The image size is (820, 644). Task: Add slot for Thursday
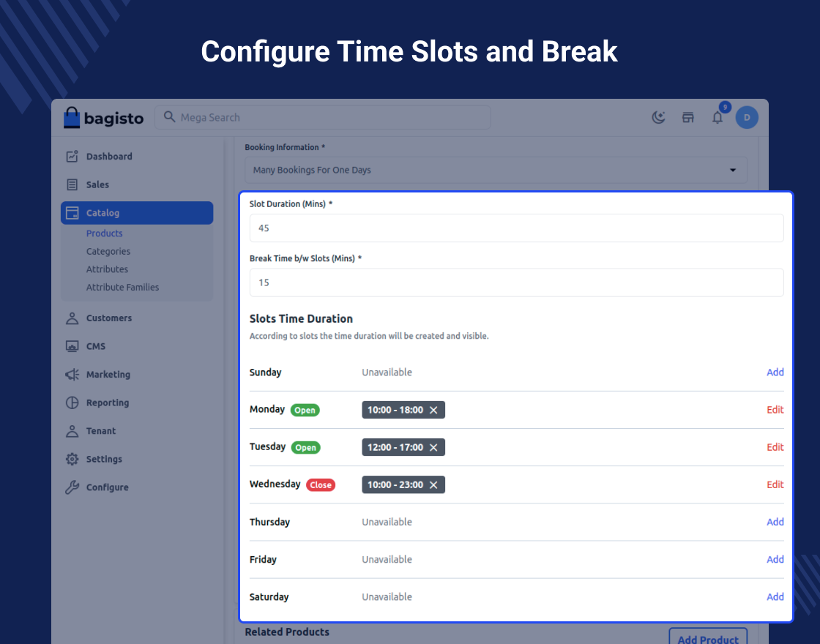pos(775,522)
